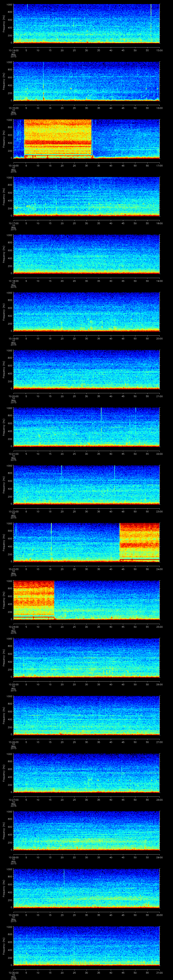Click the loud broadband burst in the 10:16:00 spectrogram
The image size is (173, 980).
tap(58, 139)
